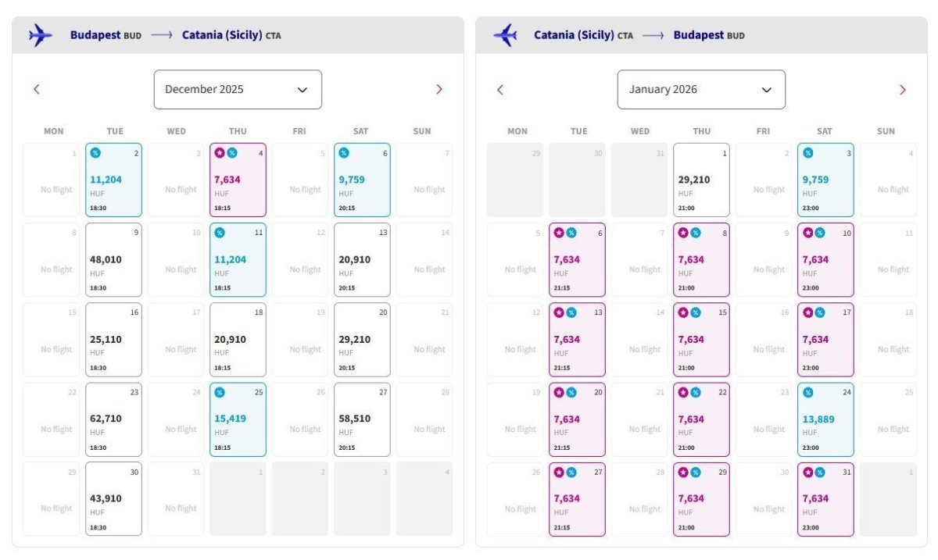Click discount badge on December 2 fare
This screenshot has width=938, height=560.
95,153
